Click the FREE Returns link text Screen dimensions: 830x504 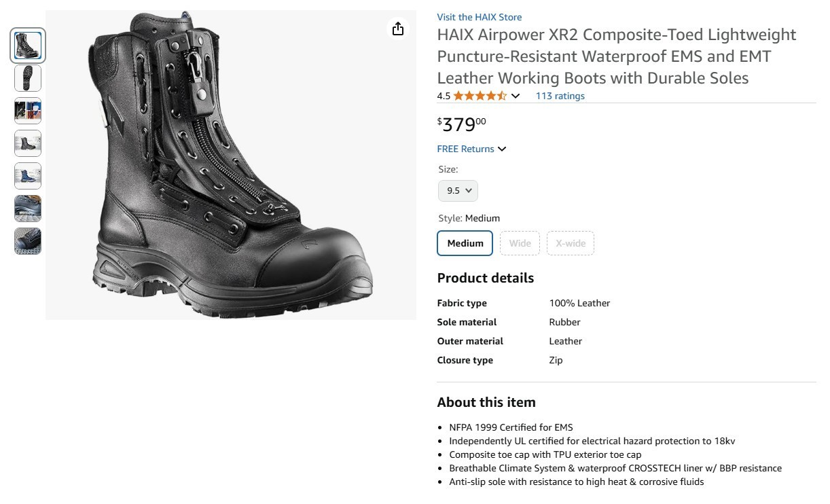click(x=466, y=149)
